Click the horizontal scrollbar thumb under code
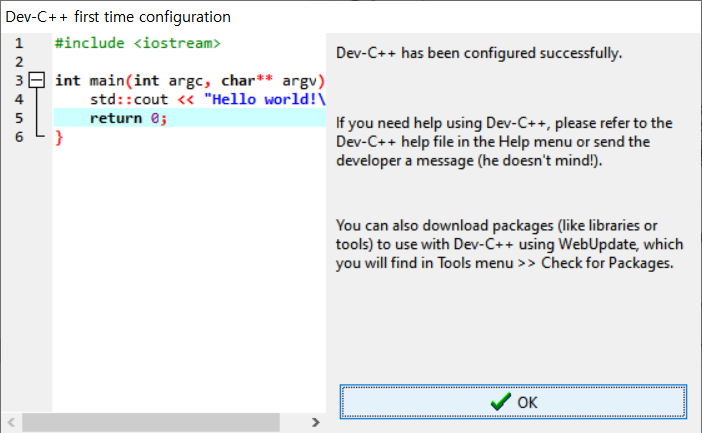This screenshot has height=433, width=702. coord(151,422)
